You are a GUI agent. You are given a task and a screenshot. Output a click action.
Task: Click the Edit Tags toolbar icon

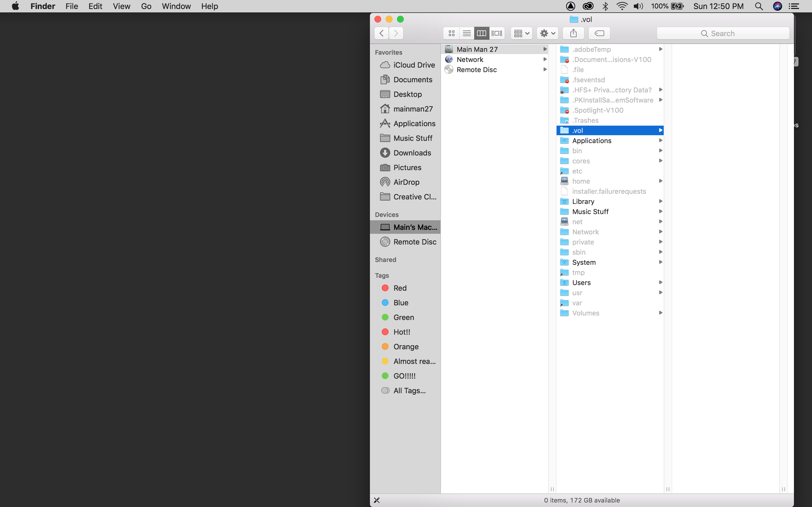pyautogui.click(x=599, y=33)
